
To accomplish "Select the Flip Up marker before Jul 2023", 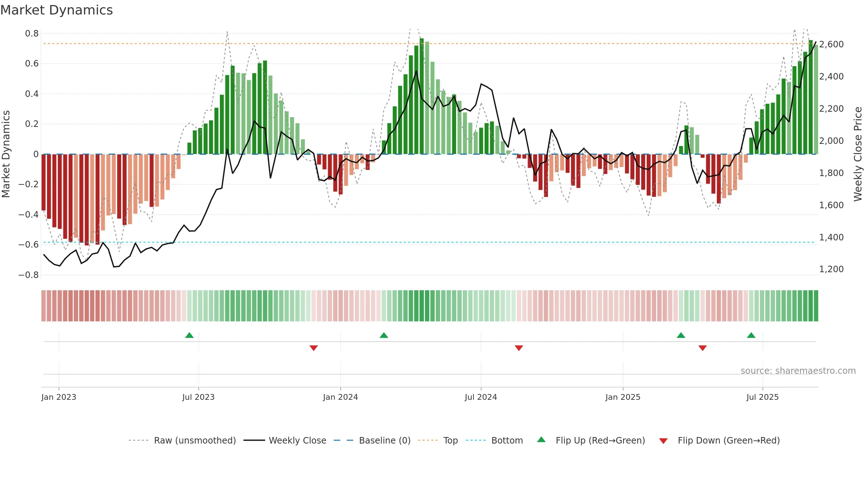I will (x=189, y=335).
